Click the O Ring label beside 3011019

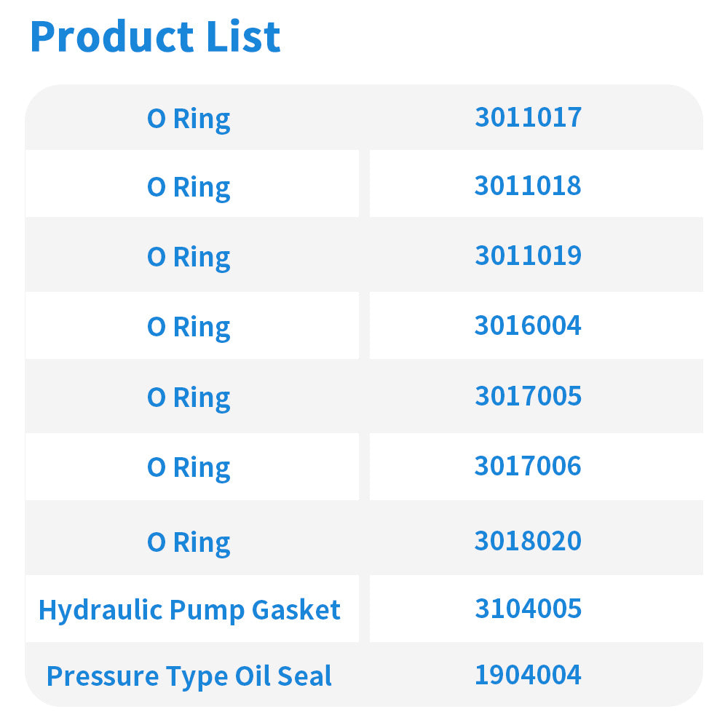[x=189, y=257]
